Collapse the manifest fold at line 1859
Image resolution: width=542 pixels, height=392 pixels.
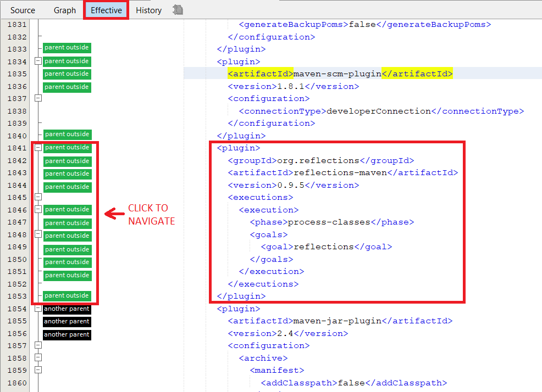(x=38, y=370)
